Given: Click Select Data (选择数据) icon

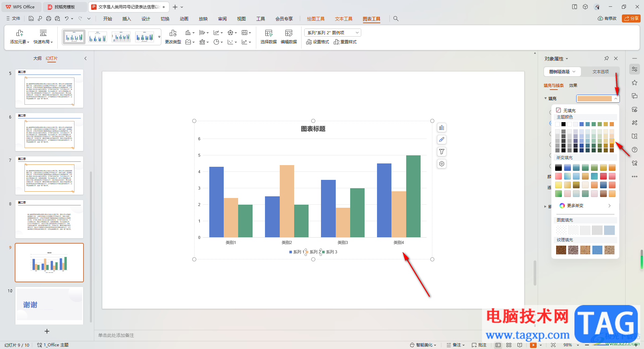Looking at the screenshot, I should (269, 33).
